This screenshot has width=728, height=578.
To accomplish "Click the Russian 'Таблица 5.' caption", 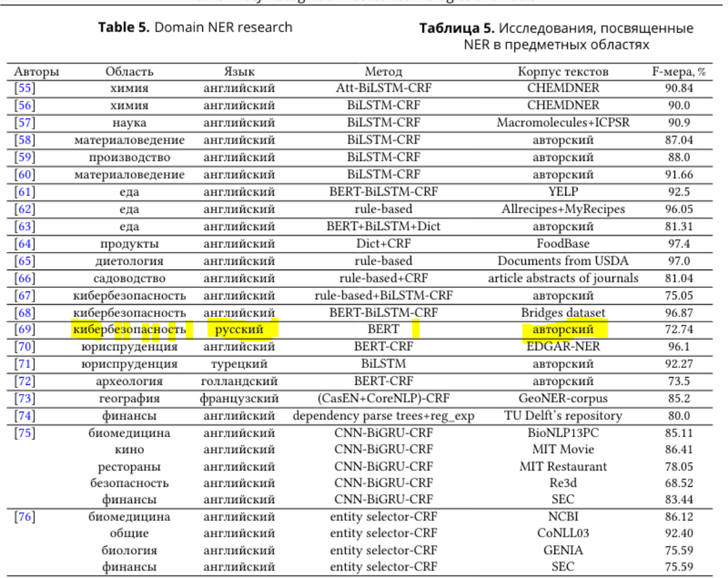I will coord(556,36).
